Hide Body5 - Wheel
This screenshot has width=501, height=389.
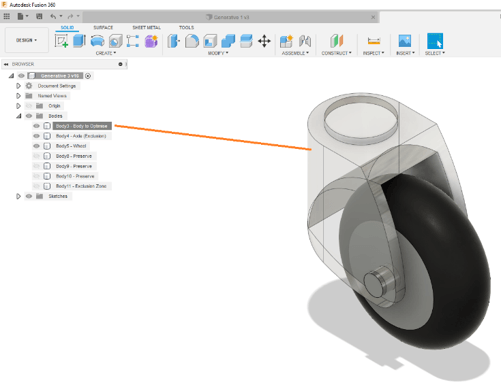click(37, 146)
